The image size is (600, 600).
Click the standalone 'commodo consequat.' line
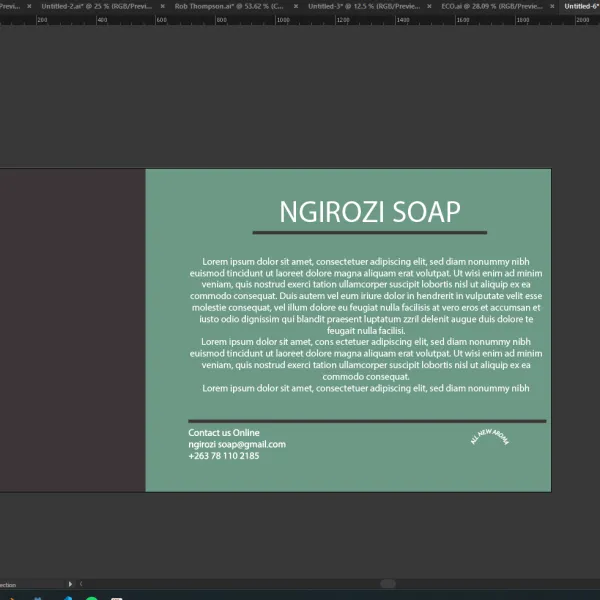366,377
